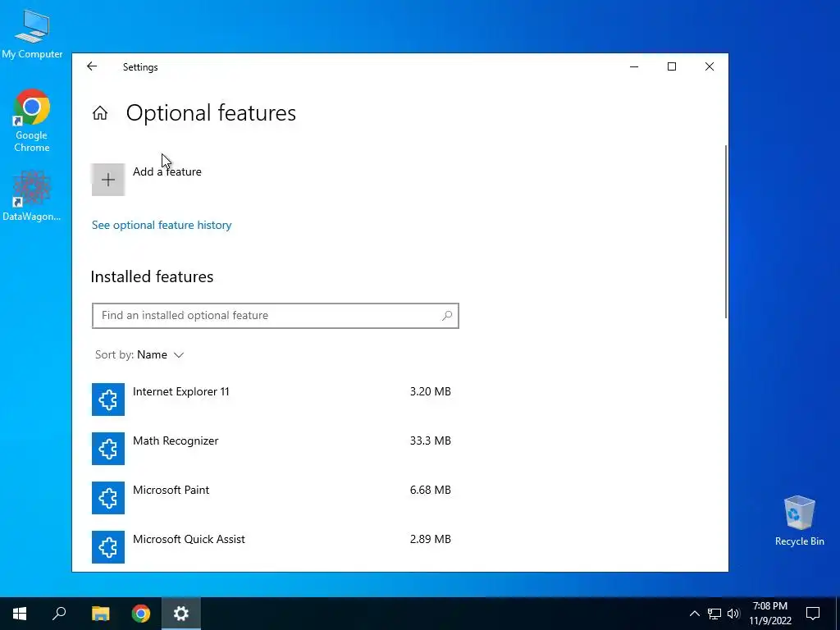Viewport: 840px width, 630px height.
Task: Open network status tray icon
Action: pos(714,614)
